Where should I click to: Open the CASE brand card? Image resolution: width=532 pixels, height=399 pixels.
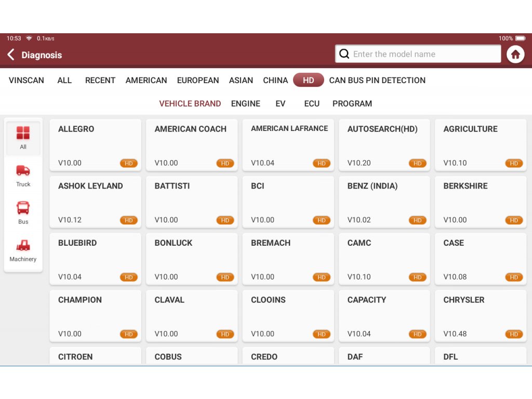tap(481, 259)
